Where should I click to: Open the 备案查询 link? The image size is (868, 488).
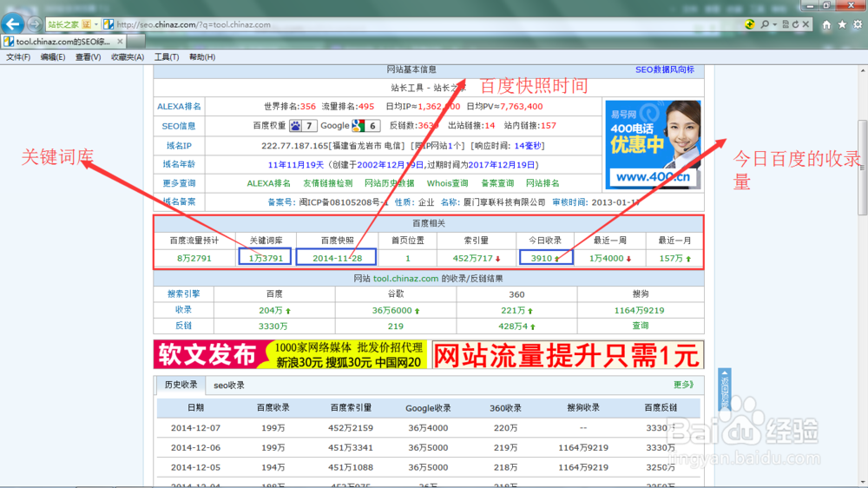click(x=497, y=183)
